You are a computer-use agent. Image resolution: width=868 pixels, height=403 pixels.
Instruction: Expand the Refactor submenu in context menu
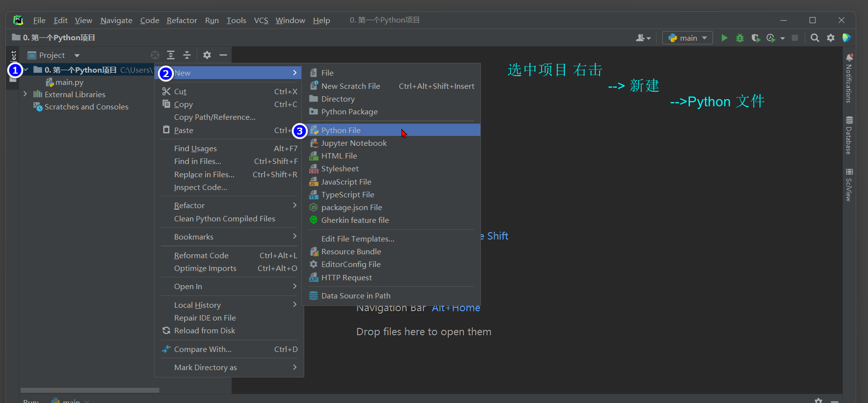[x=229, y=205]
